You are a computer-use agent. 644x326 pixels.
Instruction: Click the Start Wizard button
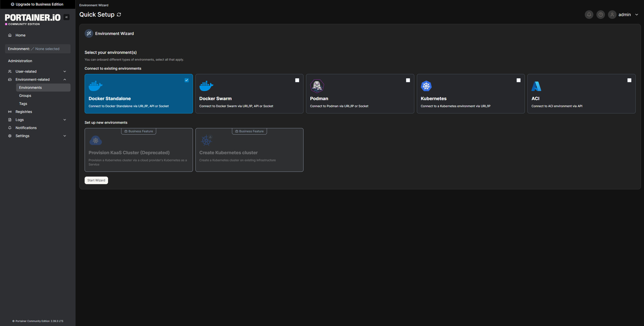pyautogui.click(x=96, y=180)
